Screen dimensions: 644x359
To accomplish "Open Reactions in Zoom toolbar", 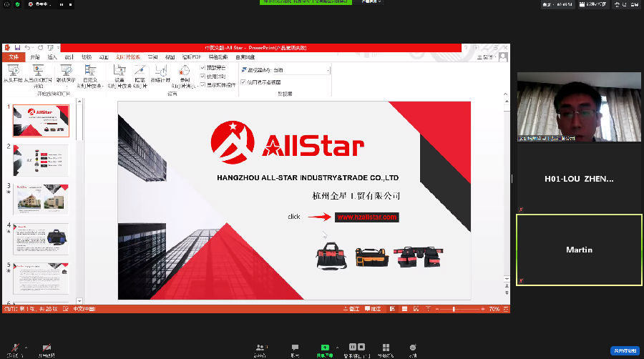I will pos(413,350).
